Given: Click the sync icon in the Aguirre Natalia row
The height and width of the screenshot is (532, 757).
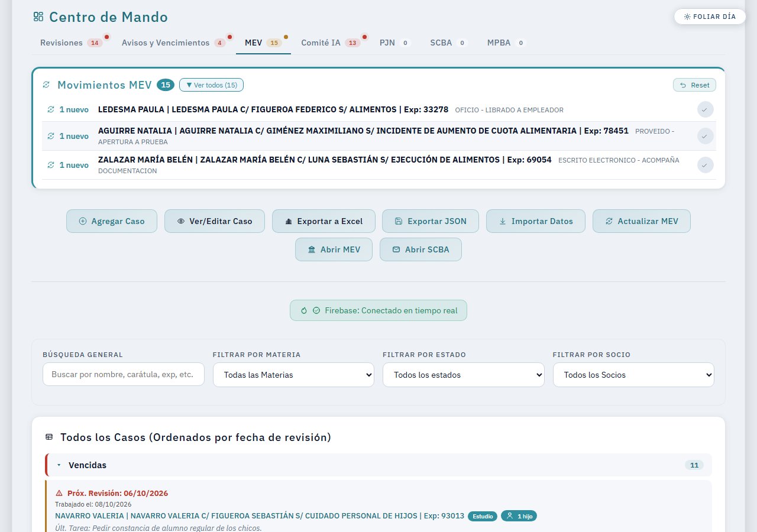Looking at the screenshot, I should coord(51,136).
